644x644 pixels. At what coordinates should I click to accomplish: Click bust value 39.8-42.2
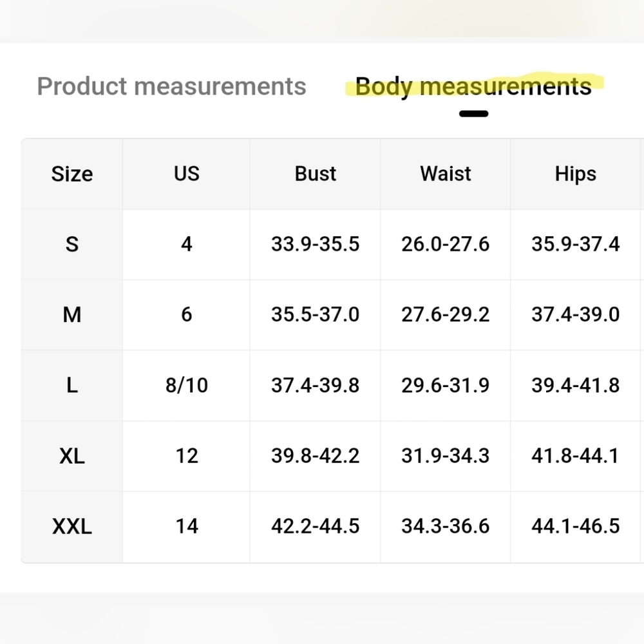coord(315,457)
